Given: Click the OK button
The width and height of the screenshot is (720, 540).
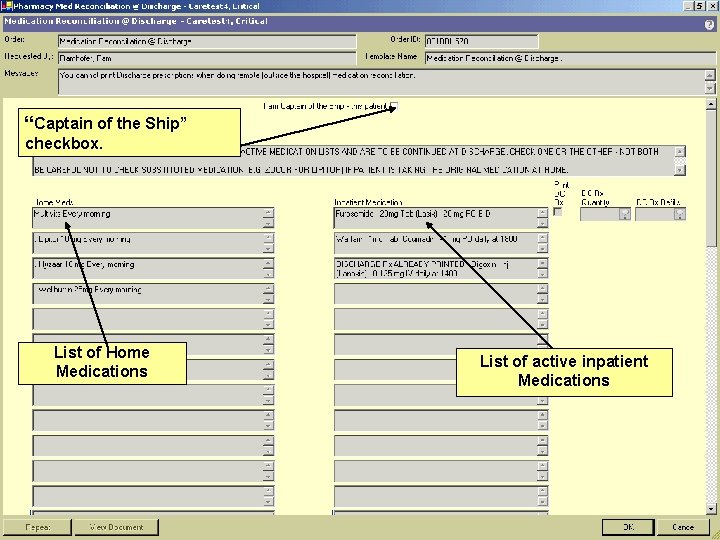Looking at the screenshot, I should (628, 527).
